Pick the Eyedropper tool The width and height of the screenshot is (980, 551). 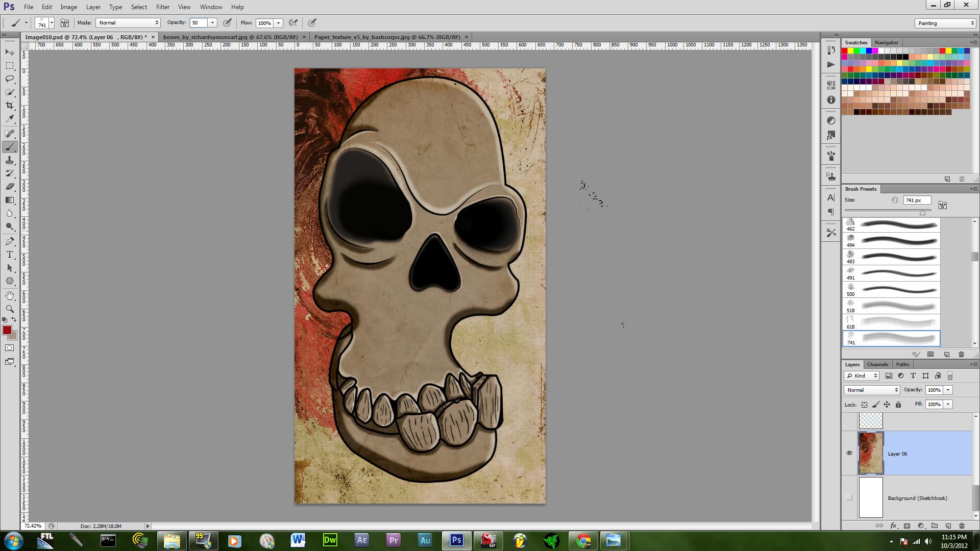coord(10,119)
